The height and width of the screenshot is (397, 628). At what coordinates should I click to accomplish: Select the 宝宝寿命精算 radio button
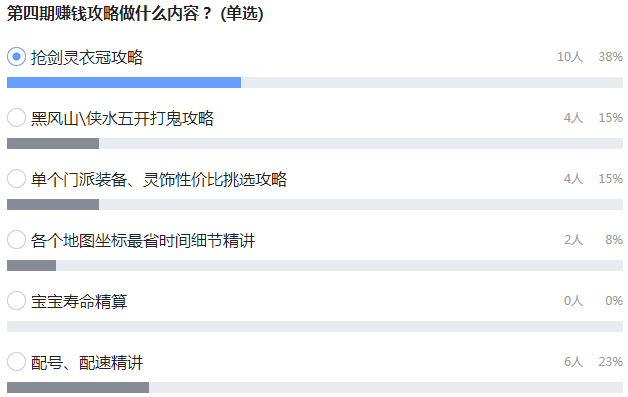pos(16,300)
